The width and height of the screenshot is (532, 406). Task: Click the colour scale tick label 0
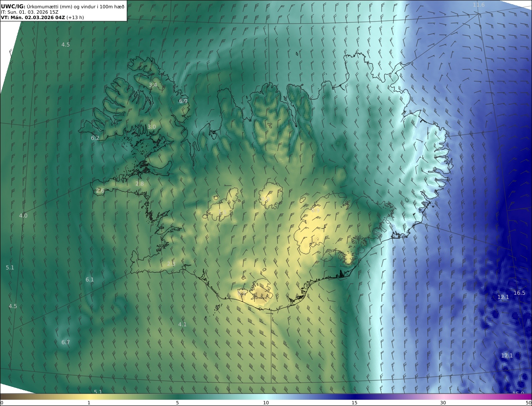pos(1,403)
